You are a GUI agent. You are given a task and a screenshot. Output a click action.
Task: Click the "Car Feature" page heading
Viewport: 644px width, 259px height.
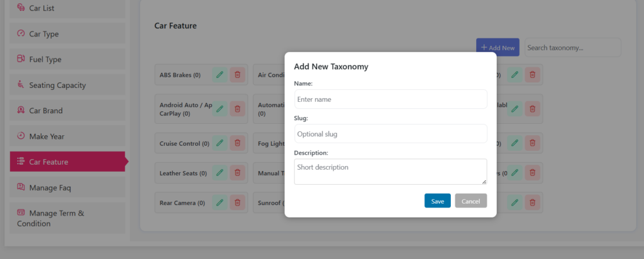point(175,26)
